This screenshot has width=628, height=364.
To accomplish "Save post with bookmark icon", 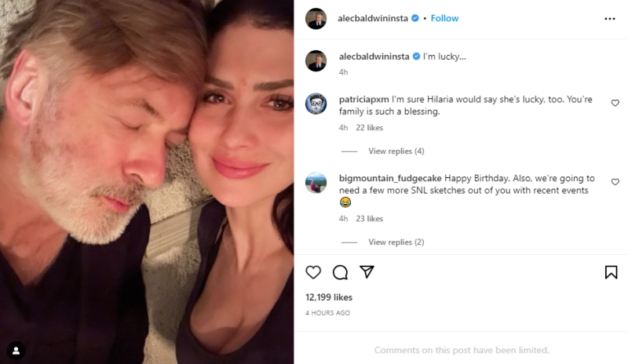I will click(611, 272).
